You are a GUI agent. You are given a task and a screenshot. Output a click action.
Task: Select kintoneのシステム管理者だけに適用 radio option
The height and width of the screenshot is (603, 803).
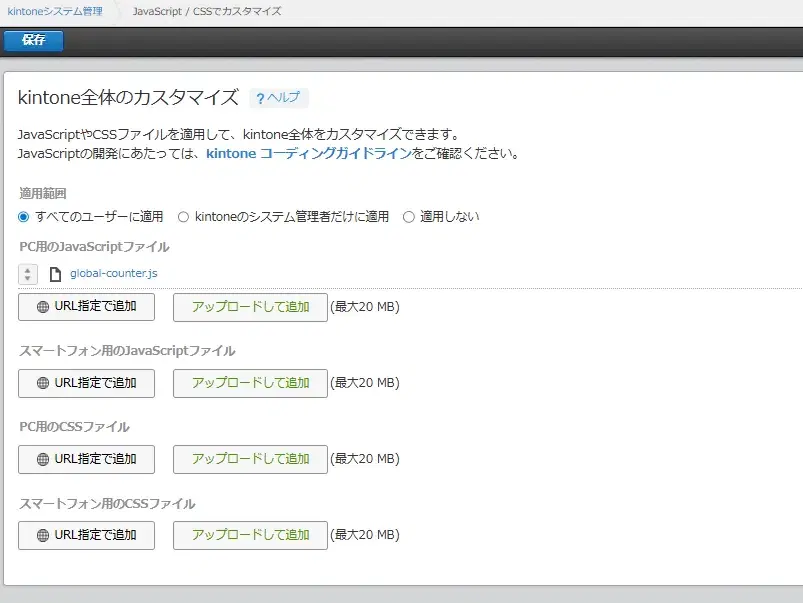(x=183, y=217)
